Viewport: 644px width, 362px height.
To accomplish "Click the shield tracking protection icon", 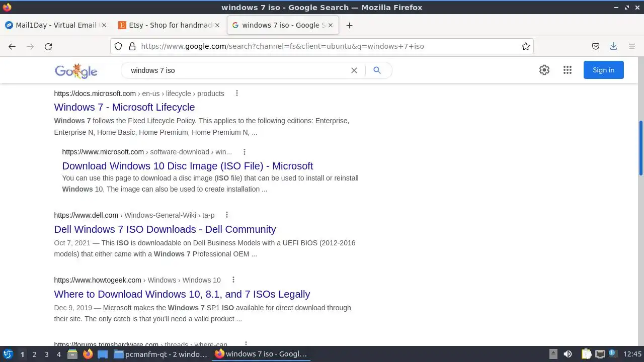I will pos(118,46).
